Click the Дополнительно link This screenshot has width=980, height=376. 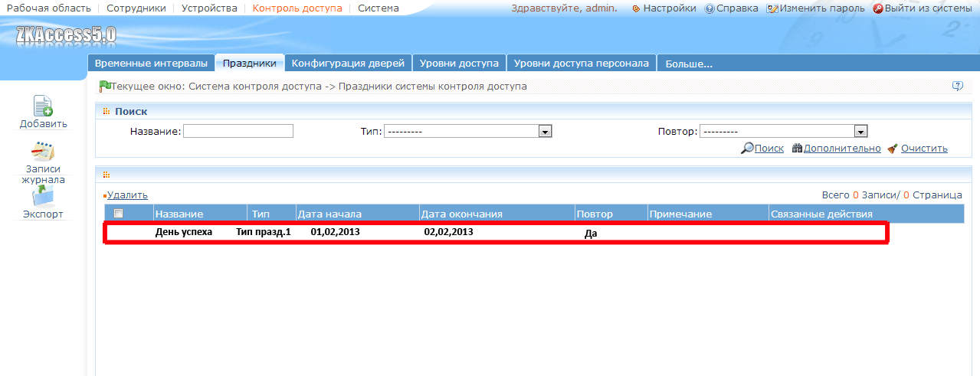(842, 149)
